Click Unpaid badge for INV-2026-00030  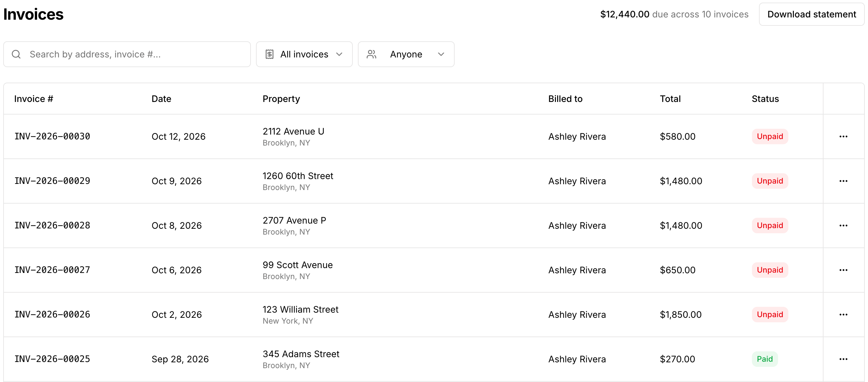[x=770, y=136]
